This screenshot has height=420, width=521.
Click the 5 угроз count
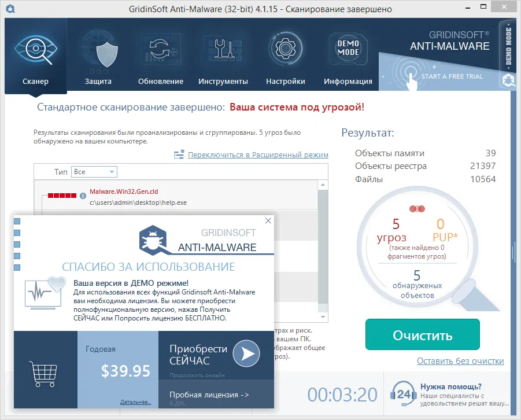pyautogui.click(x=392, y=231)
